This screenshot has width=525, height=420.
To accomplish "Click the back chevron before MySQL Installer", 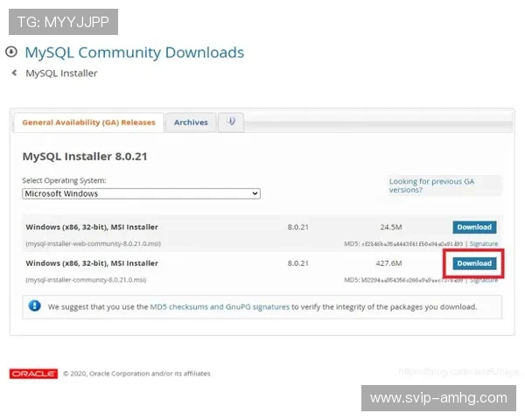I will (14, 73).
